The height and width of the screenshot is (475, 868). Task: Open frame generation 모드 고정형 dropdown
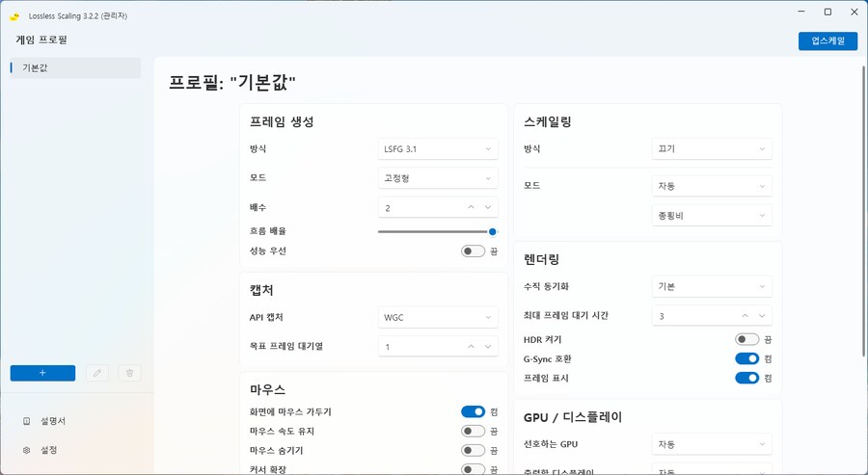coord(438,178)
